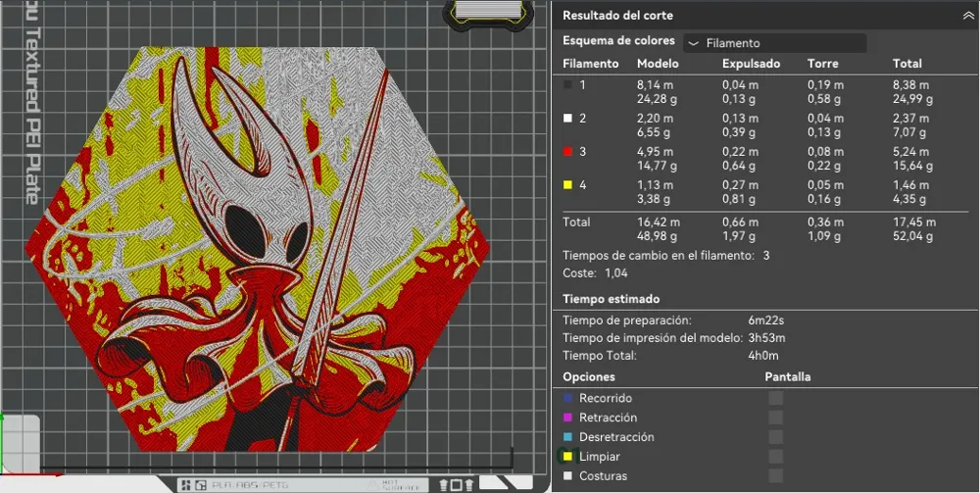The height and width of the screenshot is (493, 980).
Task: Click the Pantalla column heading
Action: click(x=788, y=376)
